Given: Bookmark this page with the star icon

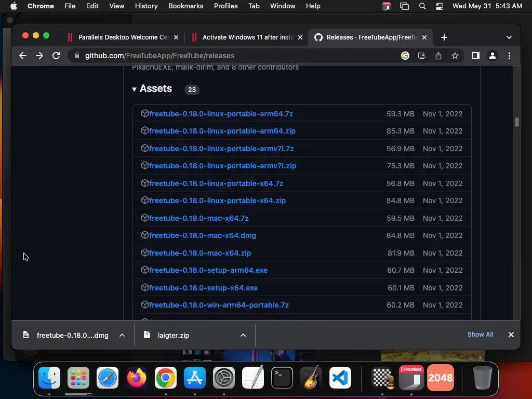Looking at the screenshot, I should [455, 56].
